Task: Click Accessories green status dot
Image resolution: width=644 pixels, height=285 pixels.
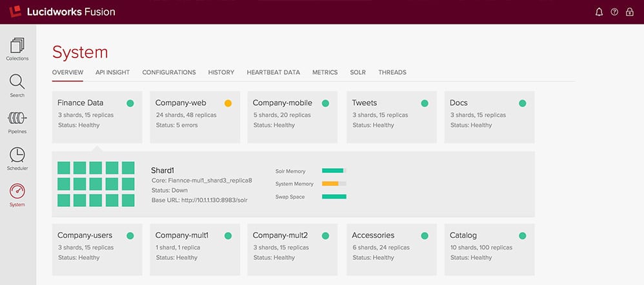Action: 425,236
